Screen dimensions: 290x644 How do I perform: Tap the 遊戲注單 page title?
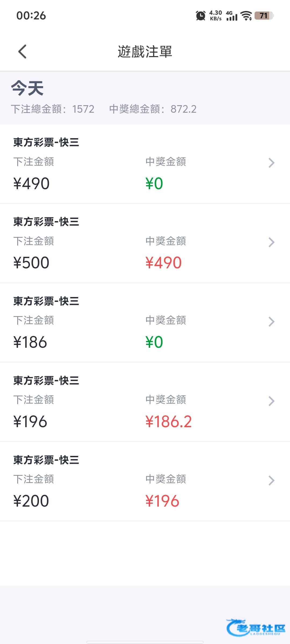tap(145, 52)
